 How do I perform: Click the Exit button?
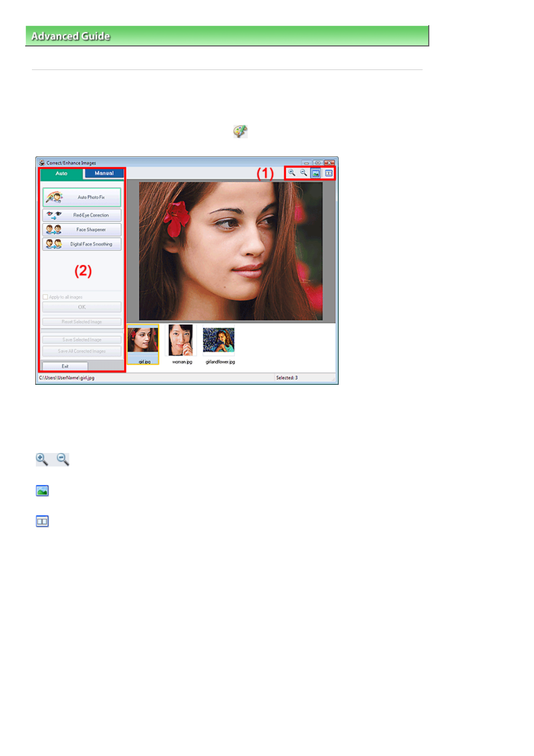pos(65,366)
